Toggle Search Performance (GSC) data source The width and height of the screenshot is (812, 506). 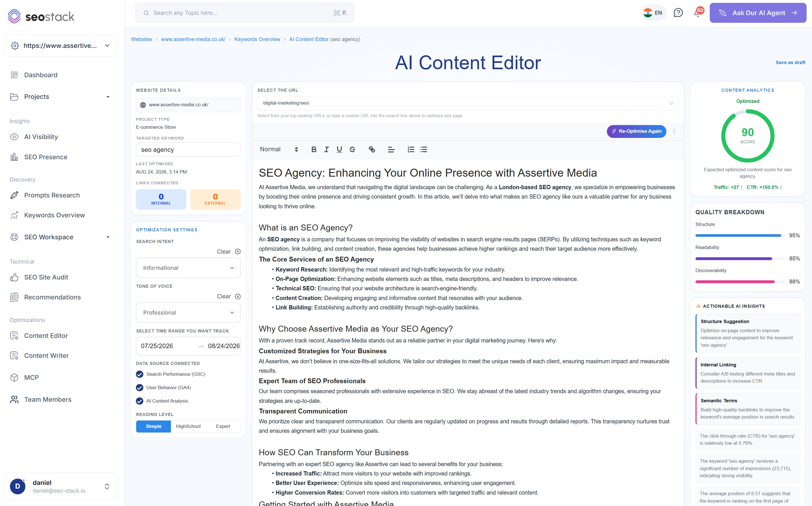coord(140,374)
